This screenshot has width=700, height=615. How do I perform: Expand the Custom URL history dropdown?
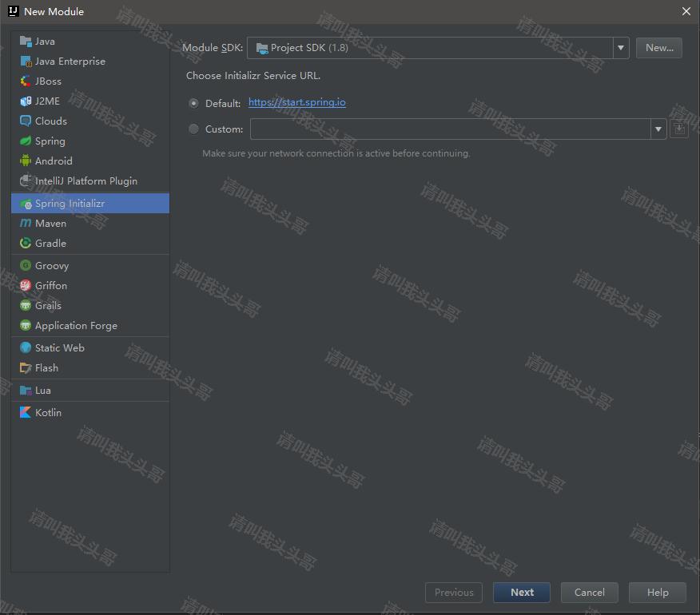pyautogui.click(x=658, y=129)
